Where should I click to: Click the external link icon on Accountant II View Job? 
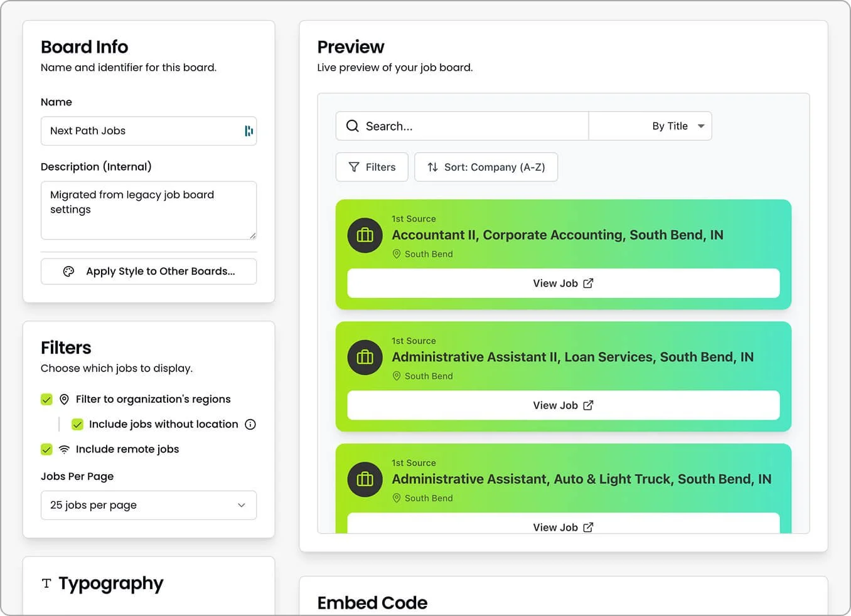pos(588,284)
